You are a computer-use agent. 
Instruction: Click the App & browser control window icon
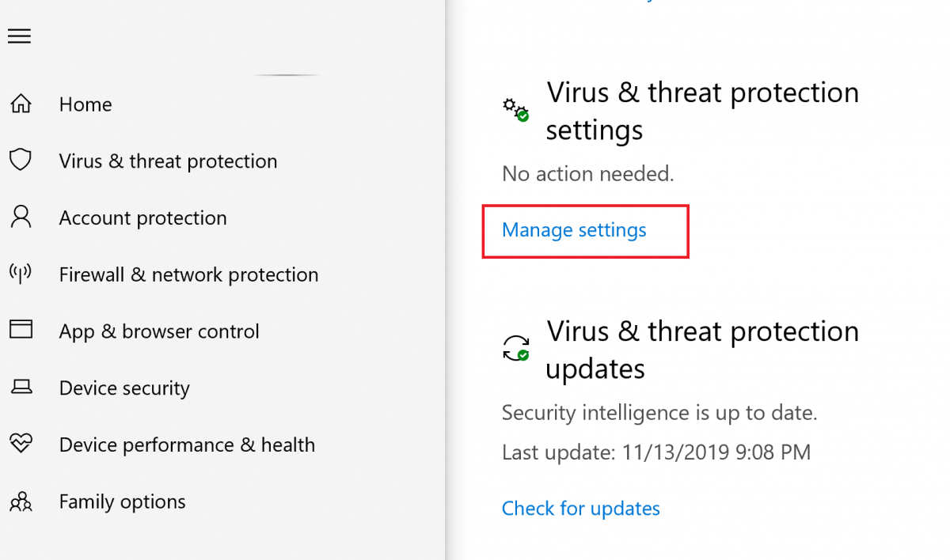coord(21,330)
